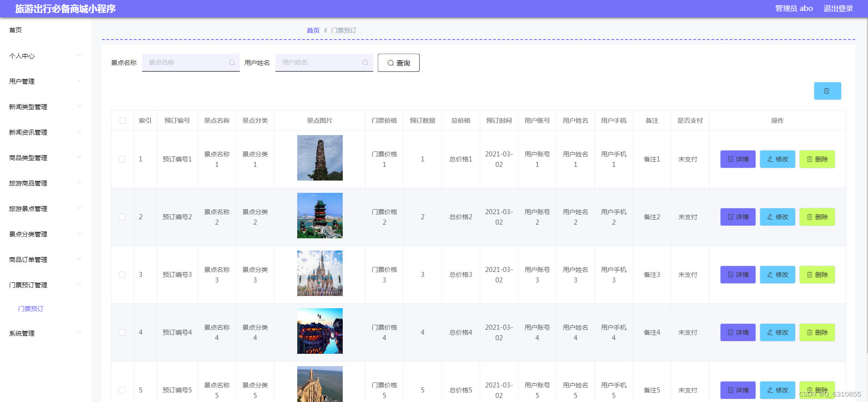Check the row 2 checkbox
Viewport: 868px width, 402px height.
(122, 217)
